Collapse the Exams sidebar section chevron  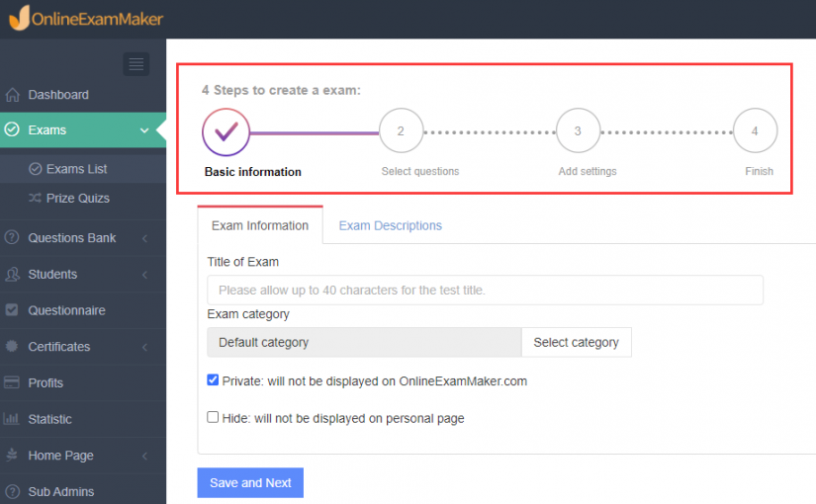(145, 130)
